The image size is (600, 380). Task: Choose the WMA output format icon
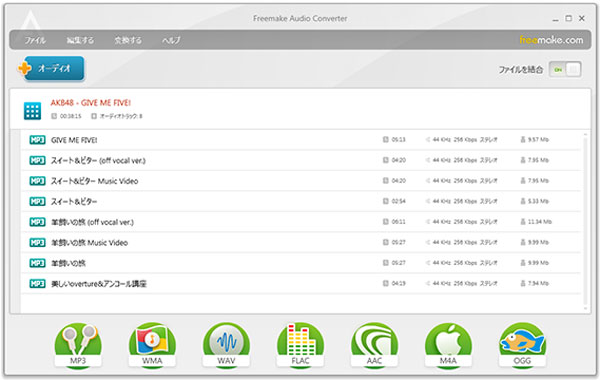[152, 346]
